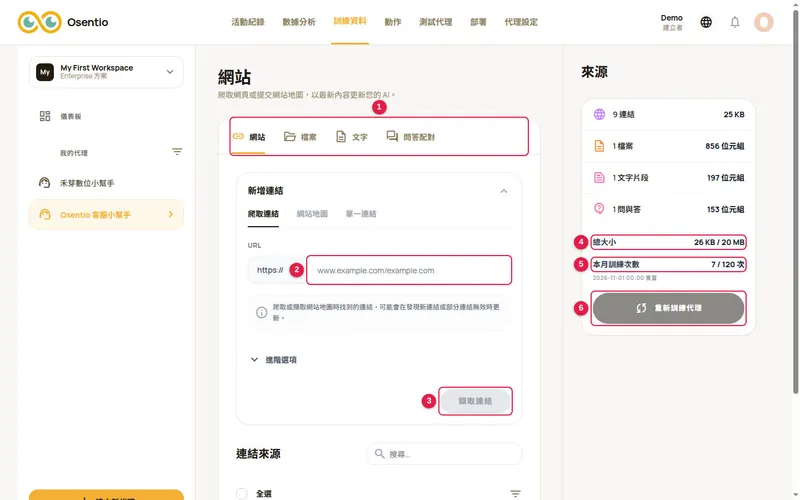The width and height of the screenshot is (800, 500).
Task: Click the page vertical scrollbar
Action: 795,204
